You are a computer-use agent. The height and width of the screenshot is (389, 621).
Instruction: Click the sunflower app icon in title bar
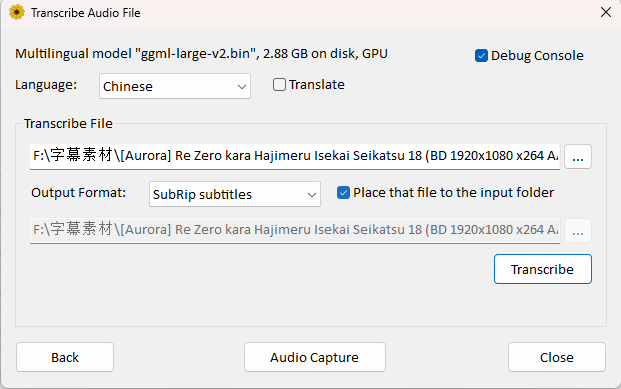pyautogui.click(x=17, y=12)
